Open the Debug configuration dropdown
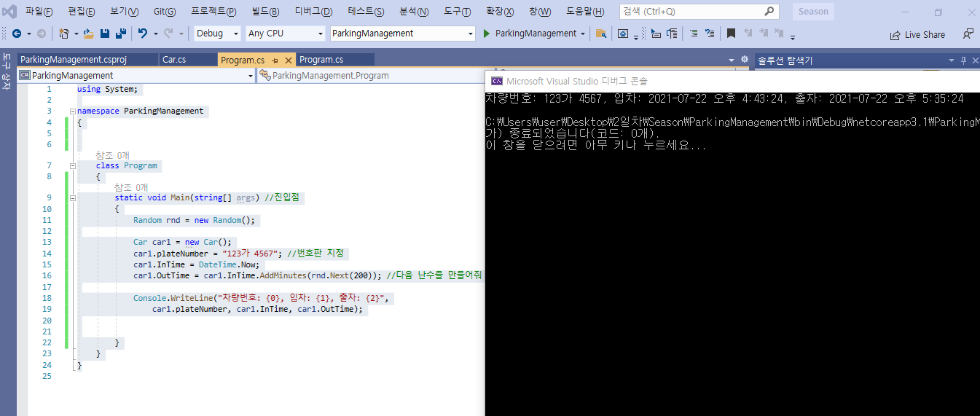 tap(217, 34)
